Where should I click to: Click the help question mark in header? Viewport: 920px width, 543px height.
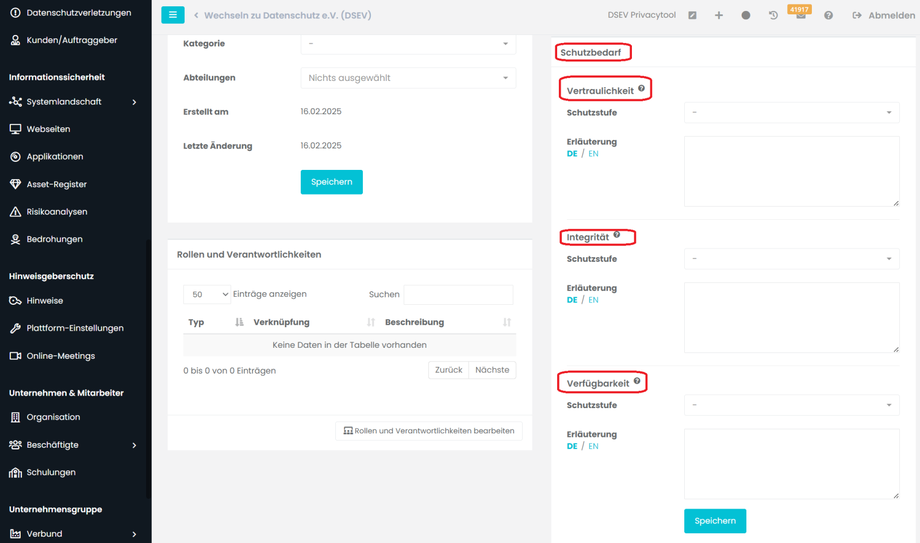(x=828, y=16)
